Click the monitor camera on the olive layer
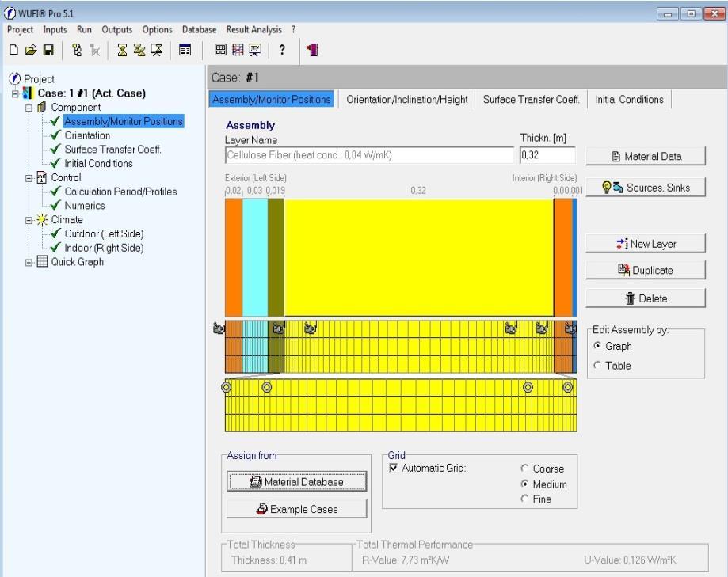The width and height of the screenshot is (728, 577). point(279,328)
